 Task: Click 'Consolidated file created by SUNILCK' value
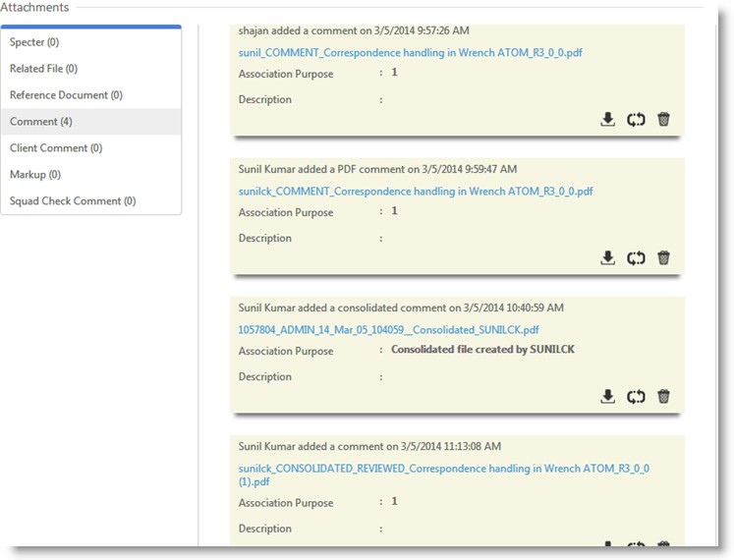point(482,350)
